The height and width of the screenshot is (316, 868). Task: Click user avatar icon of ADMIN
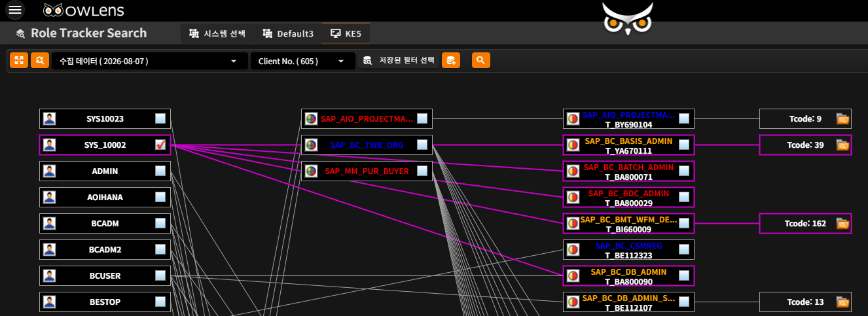tap(49, 171)
